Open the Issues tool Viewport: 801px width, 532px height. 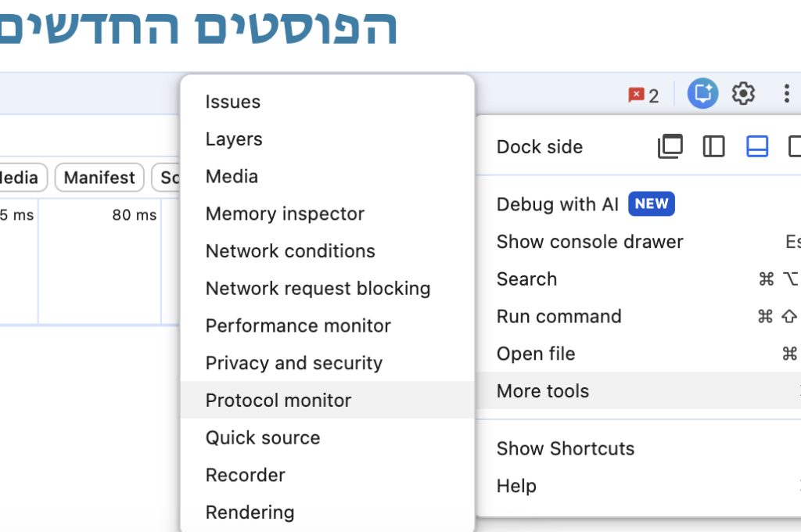(x=232, y=102)
